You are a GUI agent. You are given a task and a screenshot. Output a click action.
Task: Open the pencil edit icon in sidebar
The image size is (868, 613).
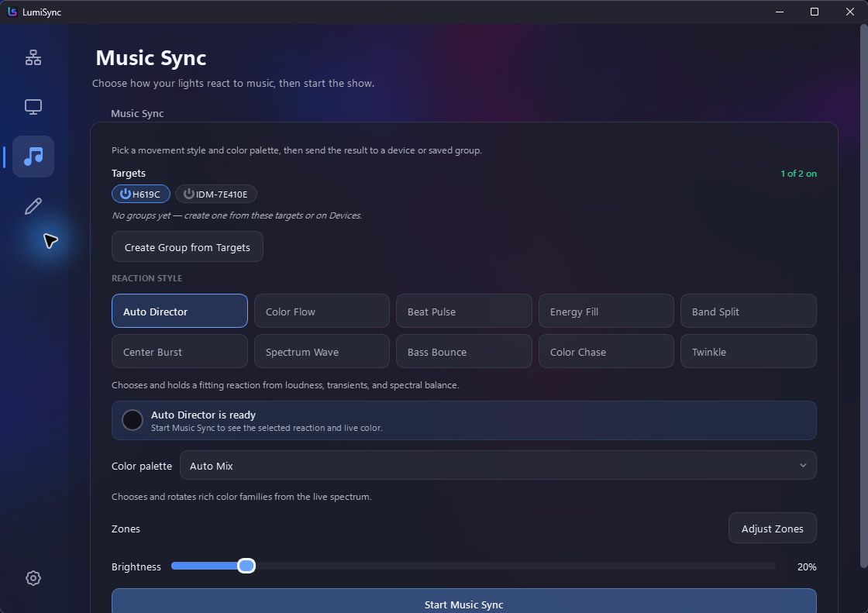coord(33,206)
